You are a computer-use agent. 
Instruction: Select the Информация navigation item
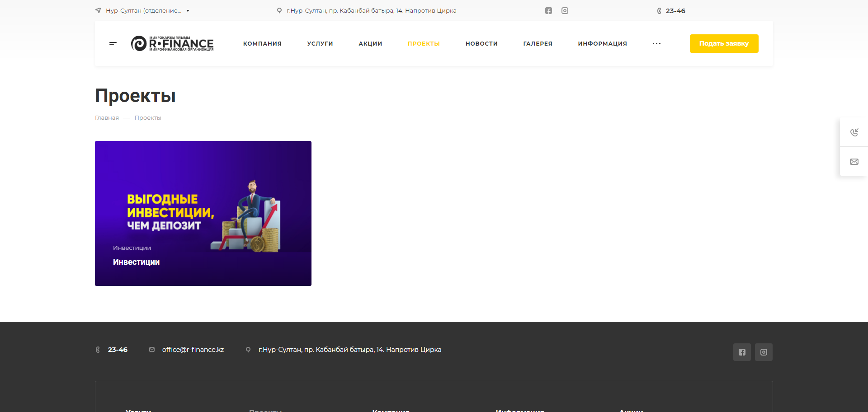coord(602,44)
